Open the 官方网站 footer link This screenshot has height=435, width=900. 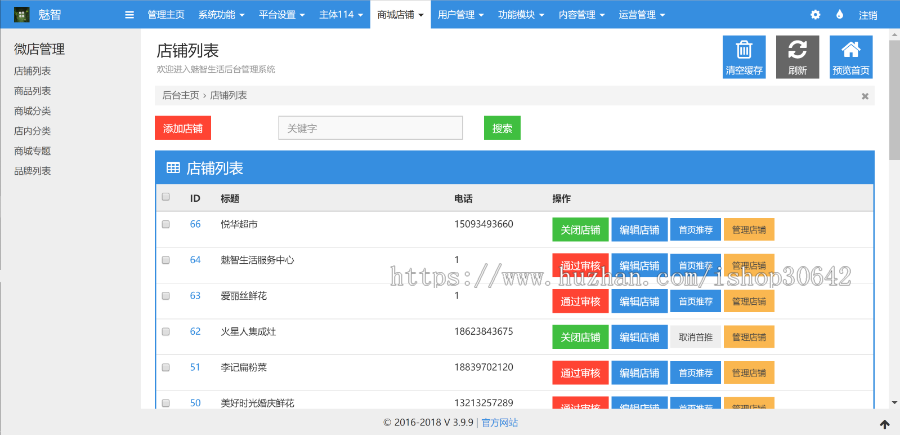(499, 423)
